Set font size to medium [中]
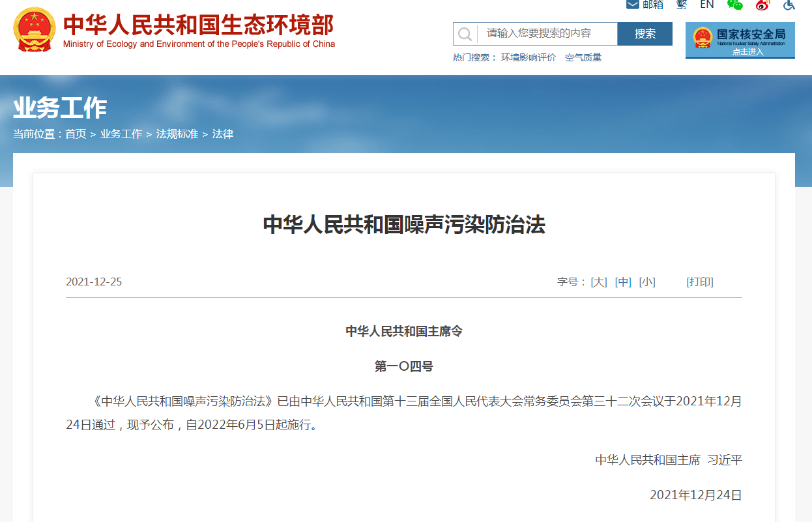The image size is (812, 522). (x=623, y=282)
